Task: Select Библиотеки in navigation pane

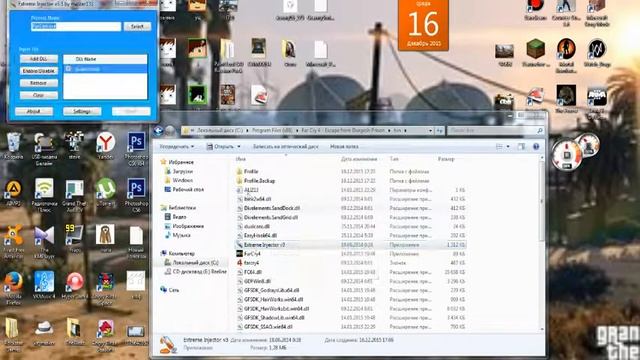Action: click(182, 207)
